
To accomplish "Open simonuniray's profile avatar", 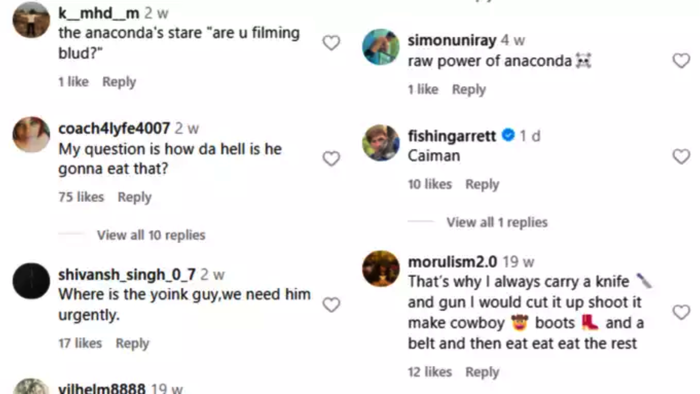I will click(380, 47).
